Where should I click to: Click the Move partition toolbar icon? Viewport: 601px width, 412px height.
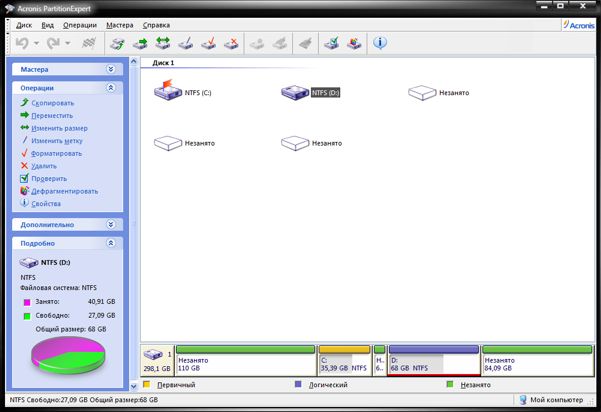[x=140, y=44]
